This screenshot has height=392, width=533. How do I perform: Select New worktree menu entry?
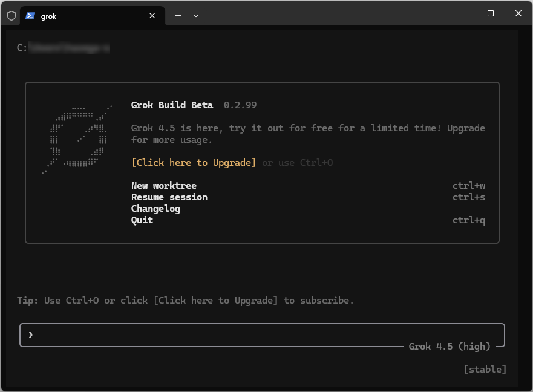coord(164,186)
